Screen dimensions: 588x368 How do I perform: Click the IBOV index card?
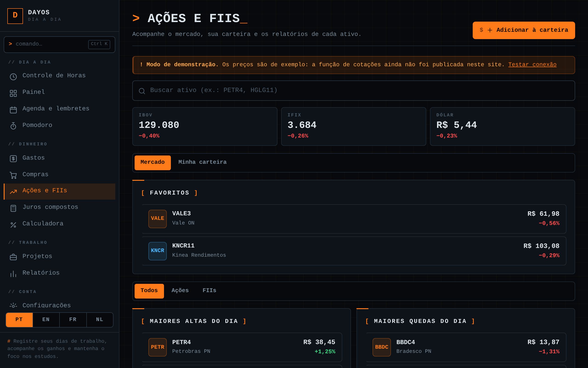(205, 126)
